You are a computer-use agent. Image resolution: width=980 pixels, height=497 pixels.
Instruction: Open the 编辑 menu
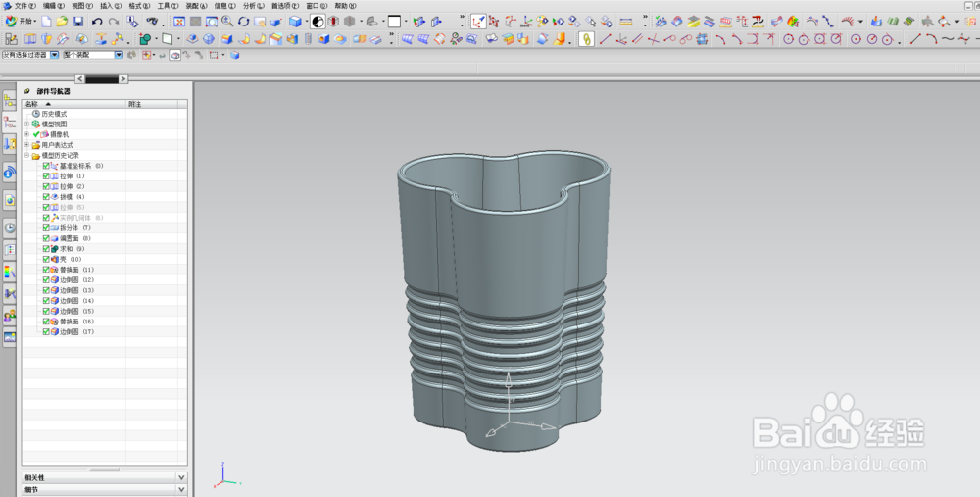tap(53, 6)
